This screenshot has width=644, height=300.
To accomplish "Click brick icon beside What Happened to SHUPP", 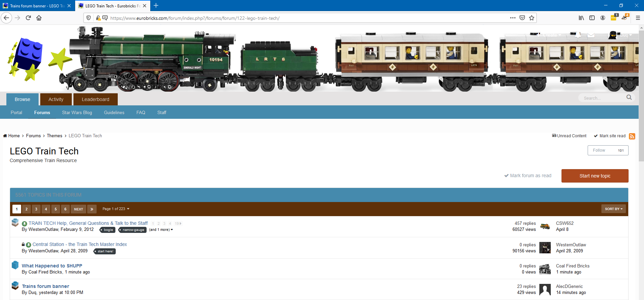I will tap(15, 265).
